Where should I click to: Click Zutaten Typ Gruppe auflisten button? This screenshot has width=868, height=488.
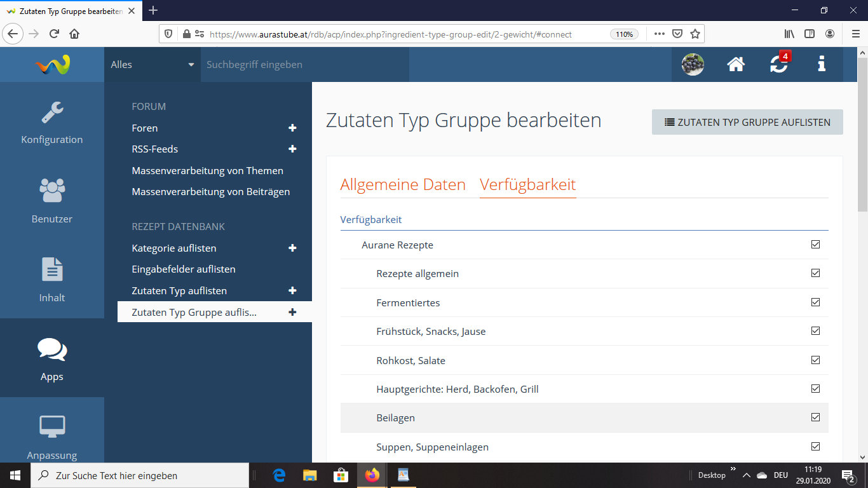(x=747, y=122)
